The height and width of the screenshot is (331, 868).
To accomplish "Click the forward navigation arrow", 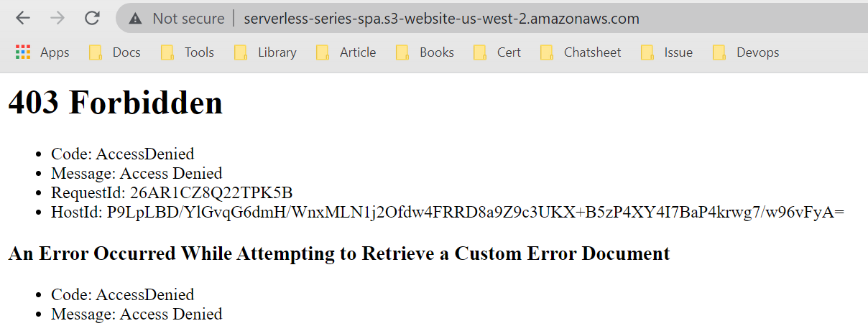I will (x=57, y=19).
